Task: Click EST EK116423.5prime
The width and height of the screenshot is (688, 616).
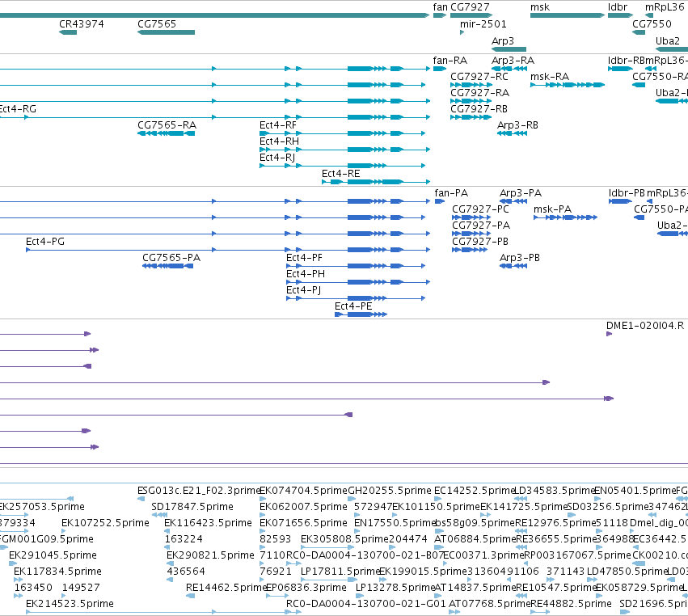Action: coord(208,522)
